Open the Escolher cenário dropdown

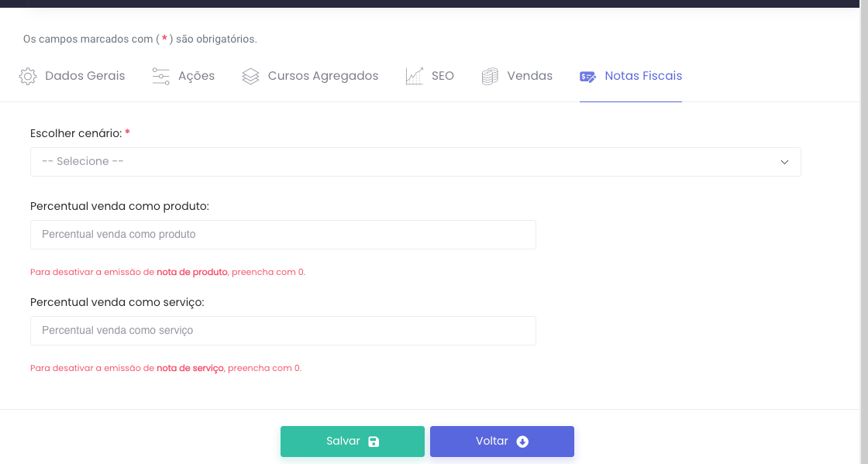click(x=415, y=162)
